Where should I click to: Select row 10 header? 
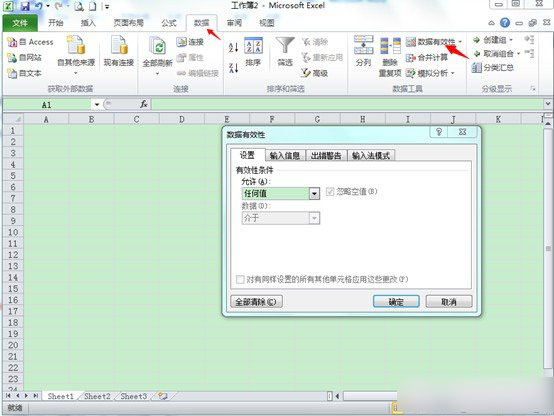tap(13, 232)
